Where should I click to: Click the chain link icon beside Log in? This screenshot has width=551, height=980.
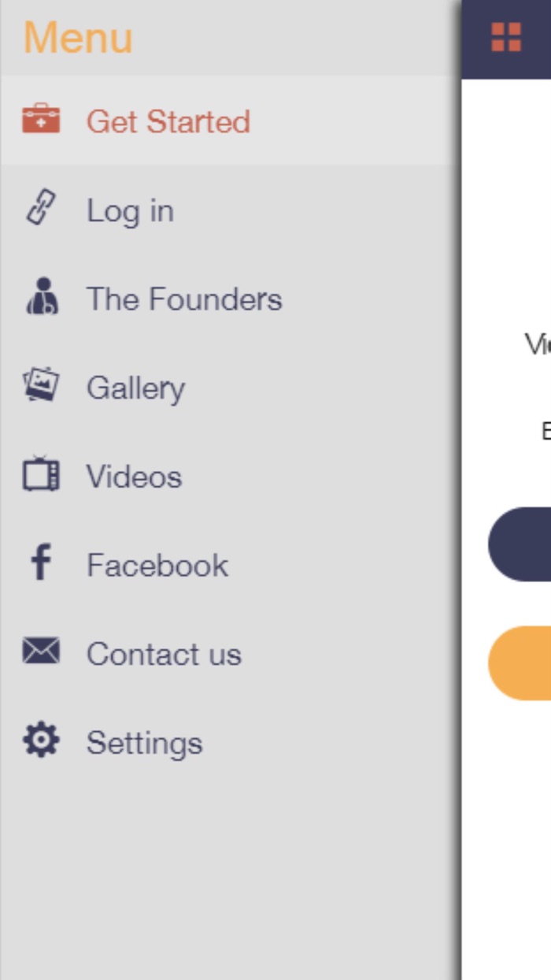41,210
